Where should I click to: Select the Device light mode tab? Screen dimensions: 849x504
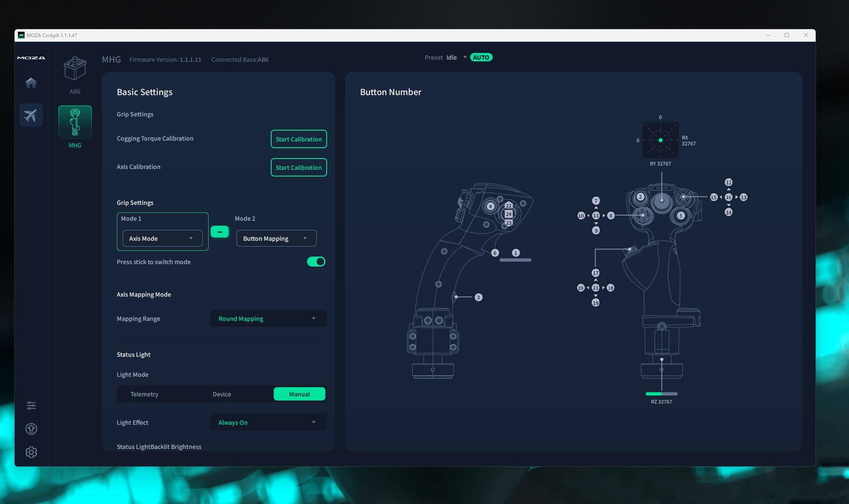tap(222, 394)
